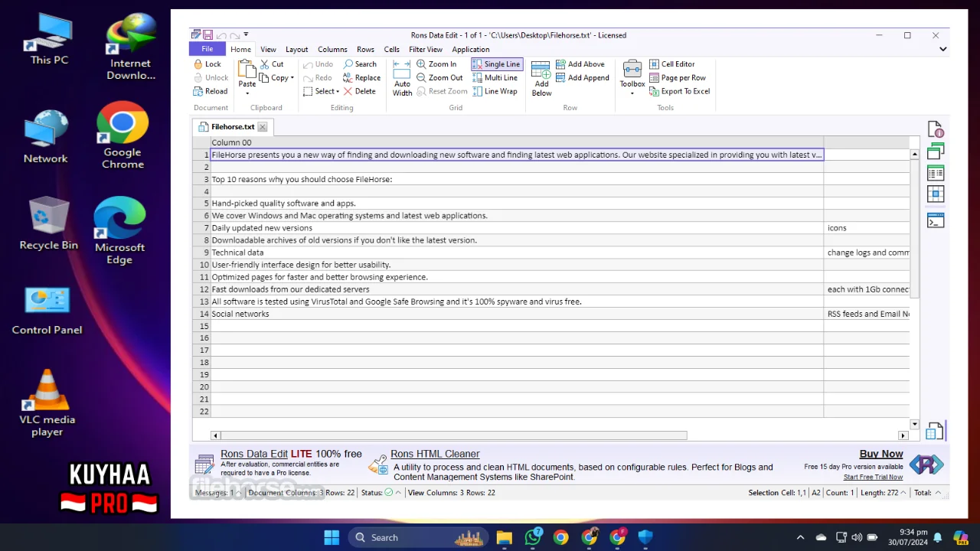Open the Filter View ribbon tab
Viewport: 980px width, 551px height.
pos(426,49)
